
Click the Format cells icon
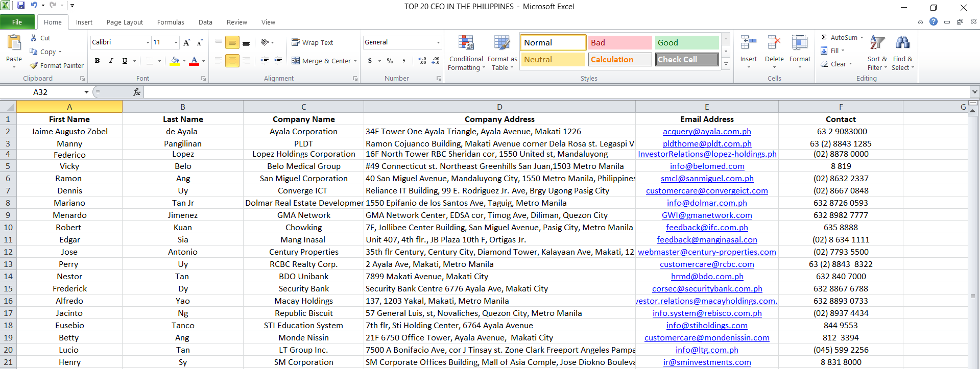point(800,43)
